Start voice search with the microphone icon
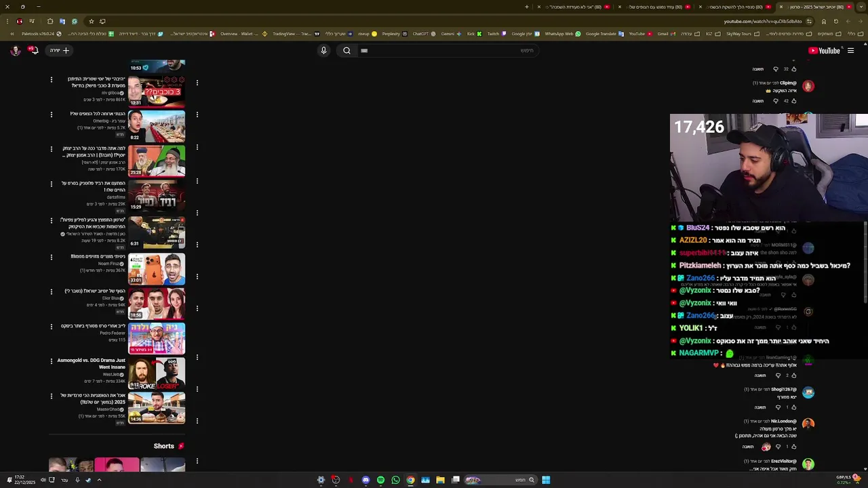Screen dimensions: 868x488 [323, 50]
